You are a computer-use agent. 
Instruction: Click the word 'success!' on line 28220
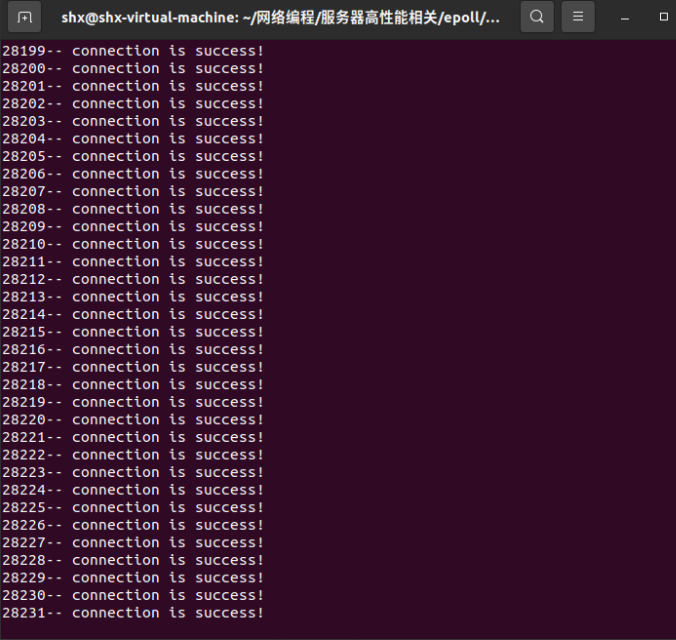pos(229,420)
